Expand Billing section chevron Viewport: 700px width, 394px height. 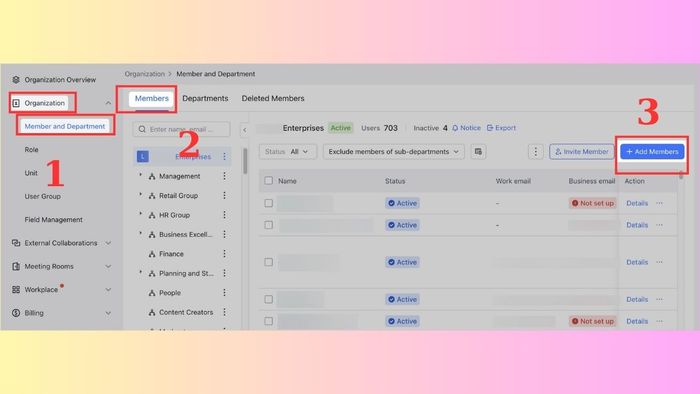[x=108, y=313]
